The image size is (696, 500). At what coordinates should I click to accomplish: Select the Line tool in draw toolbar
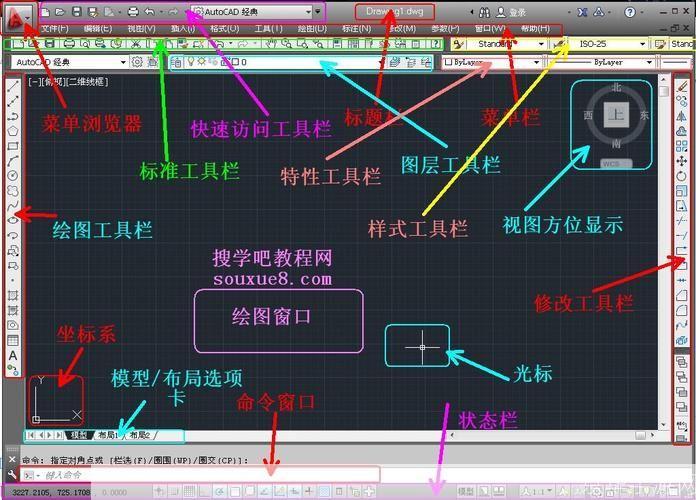coord(13,86)
